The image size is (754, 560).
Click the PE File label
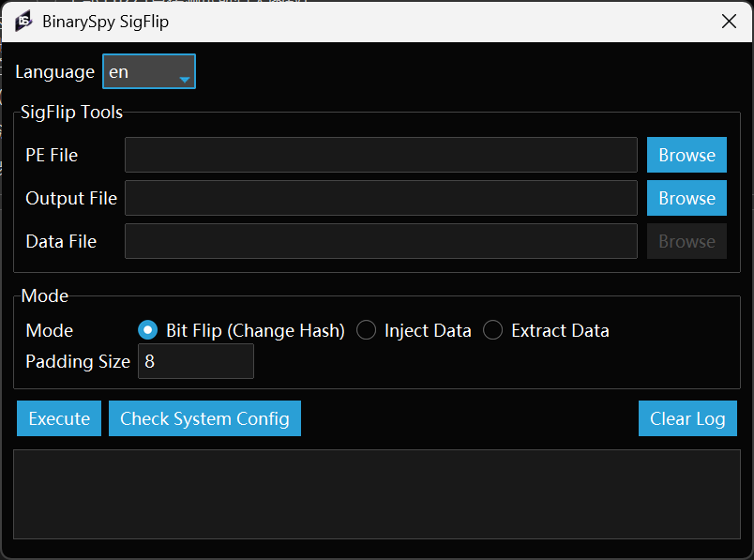click(x=52, y=155)
